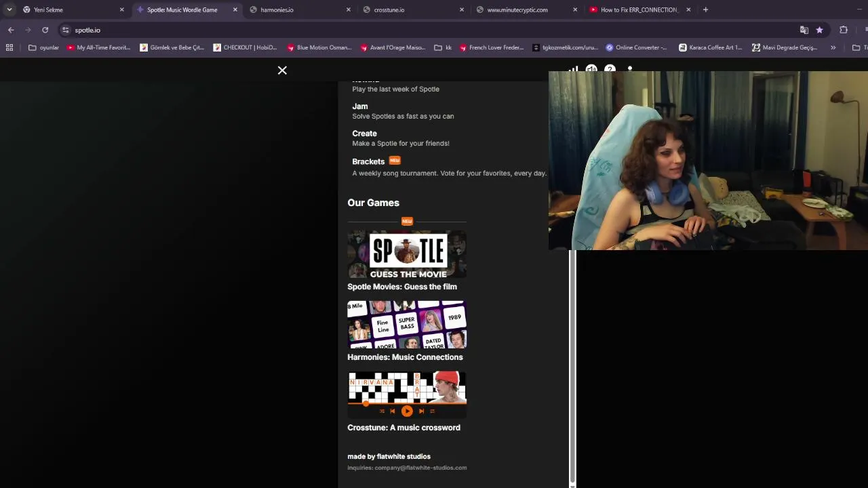This screenshot has height=488, width=868.
Task: Click 'Make a Spotle for your friends!' description
Action: pyautogui.click(x=401, y=144)
